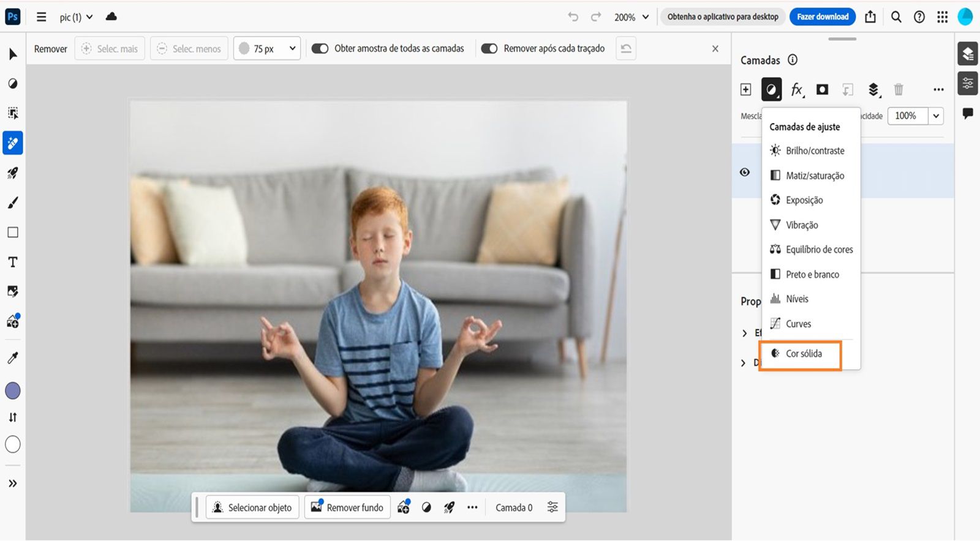This screenshot has width=980, height=541.
Task: Select the Move arrow tool
Action: 13,54
